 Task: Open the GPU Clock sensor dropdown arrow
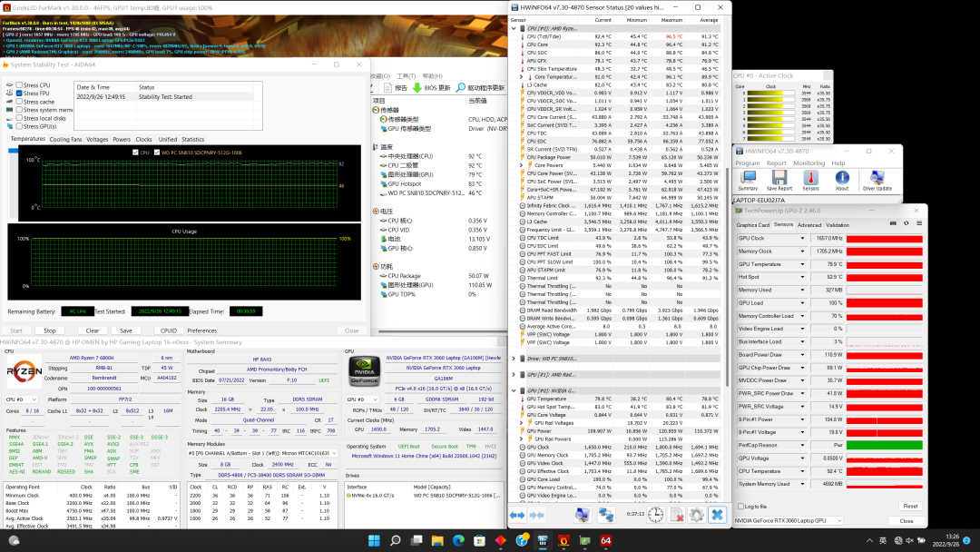(801, 238)
